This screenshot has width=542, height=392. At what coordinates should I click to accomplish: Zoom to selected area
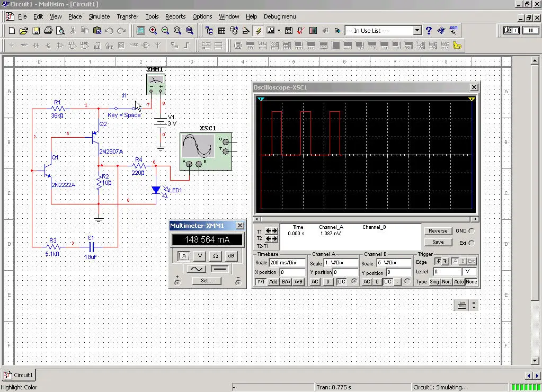click(x=177, y=31)
